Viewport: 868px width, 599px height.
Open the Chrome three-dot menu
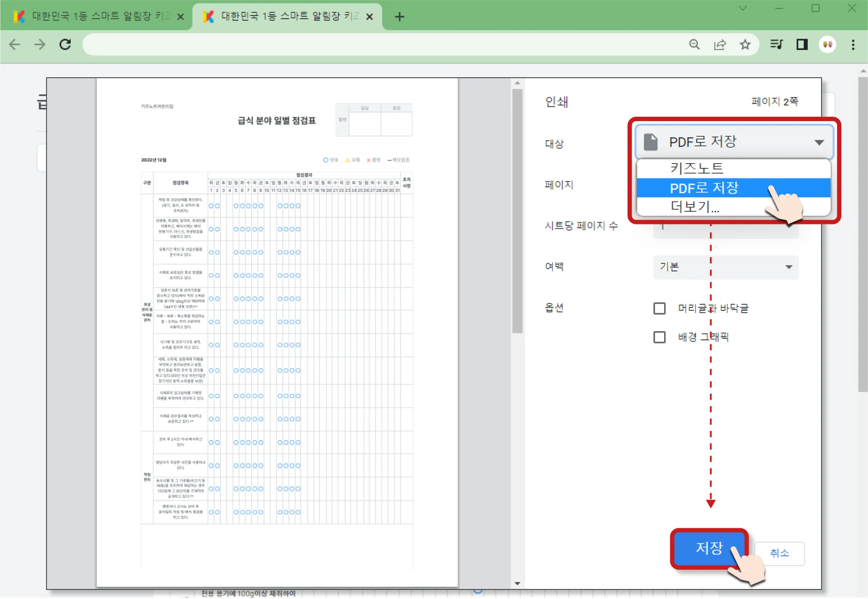(x=853, y=44)
